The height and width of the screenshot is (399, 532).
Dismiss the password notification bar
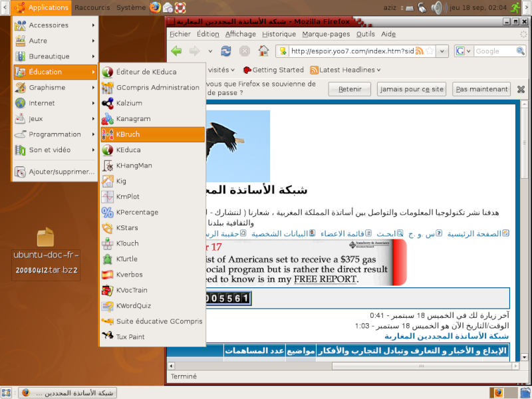tap(521, 89)
